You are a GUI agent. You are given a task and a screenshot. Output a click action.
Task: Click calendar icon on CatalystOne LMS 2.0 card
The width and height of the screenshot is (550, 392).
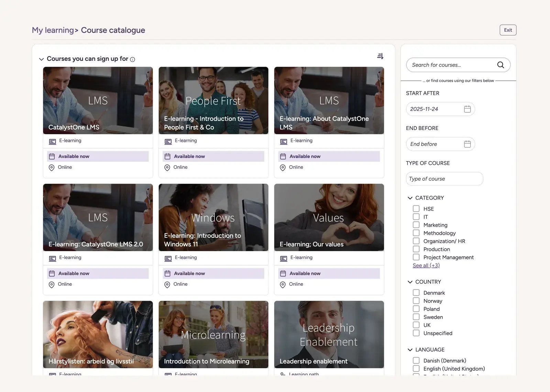(52, 273)
